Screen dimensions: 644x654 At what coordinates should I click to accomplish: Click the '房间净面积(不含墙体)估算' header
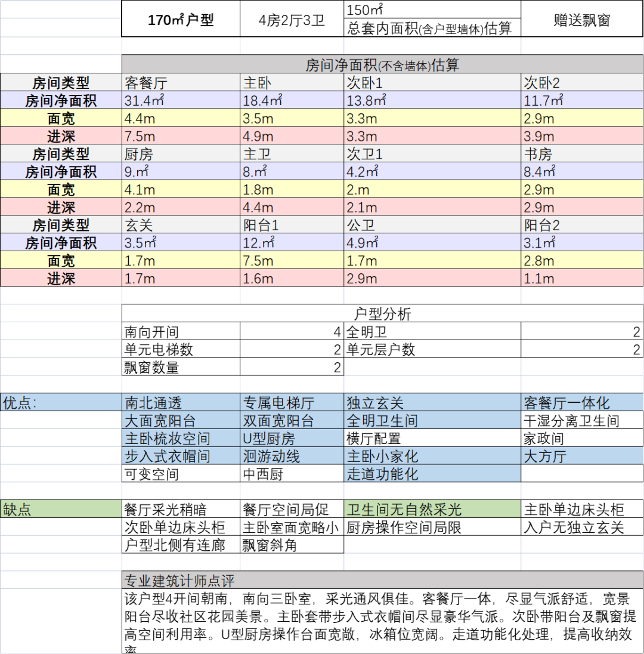(382, 64)
